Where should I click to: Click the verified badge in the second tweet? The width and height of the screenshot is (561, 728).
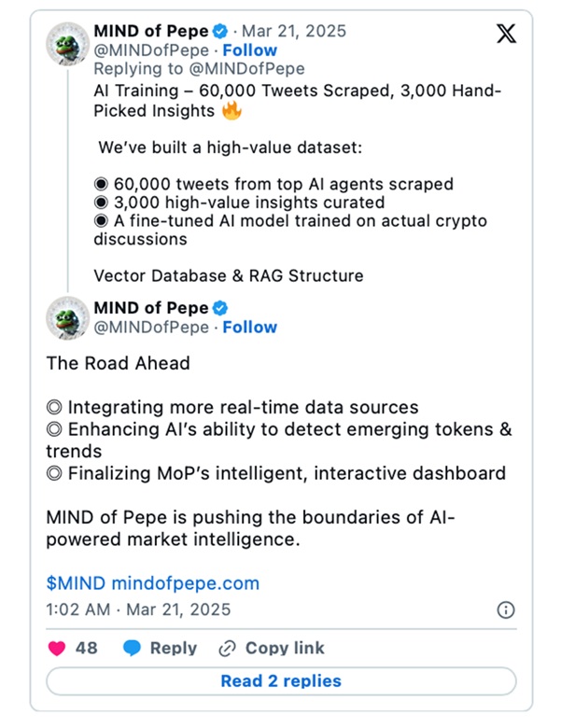click(x=221, y=308)
